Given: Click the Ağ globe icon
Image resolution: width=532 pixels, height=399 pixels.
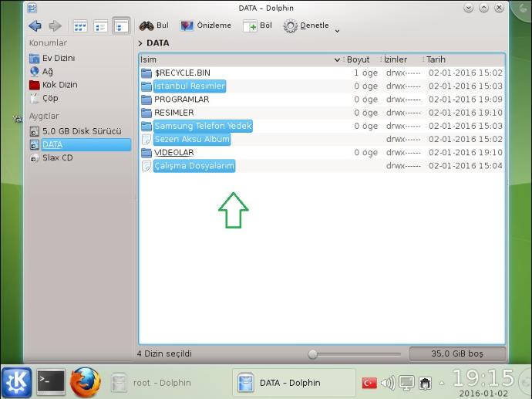Looking at the screenshot, I should 34,71.
